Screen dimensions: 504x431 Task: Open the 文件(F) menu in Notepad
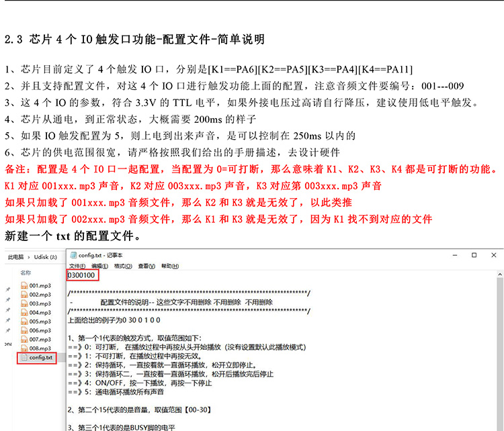click(x=77, y=266)
